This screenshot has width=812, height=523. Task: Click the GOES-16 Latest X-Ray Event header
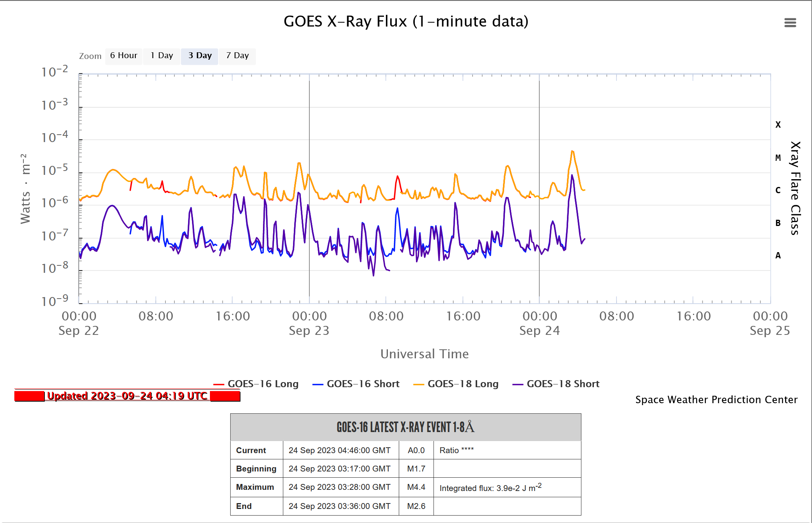pos(405,427)
